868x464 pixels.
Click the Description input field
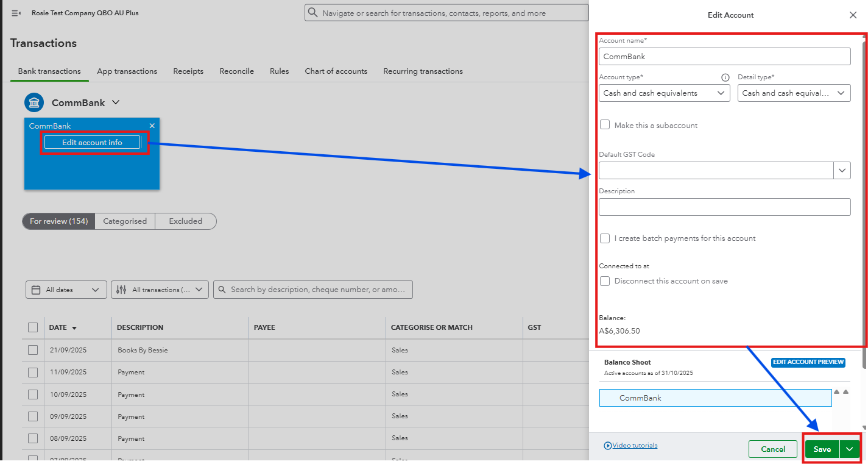point(724,207)
